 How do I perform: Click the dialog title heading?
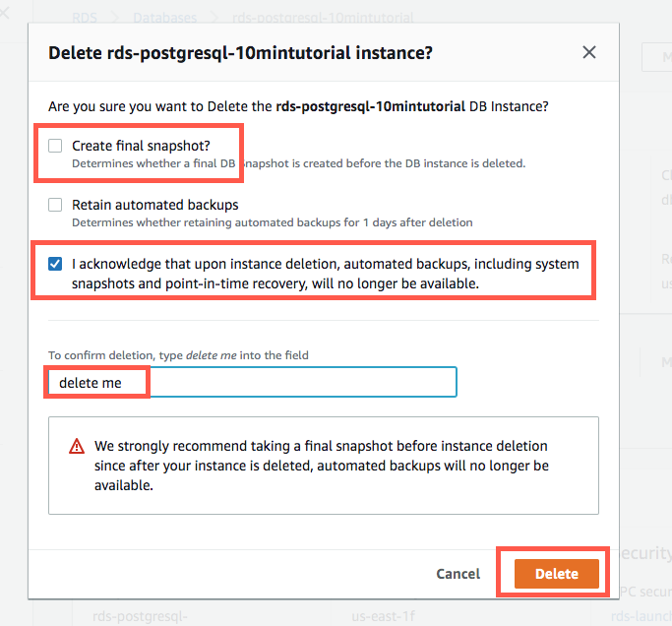pyautogui.click(x=241, y=53)
